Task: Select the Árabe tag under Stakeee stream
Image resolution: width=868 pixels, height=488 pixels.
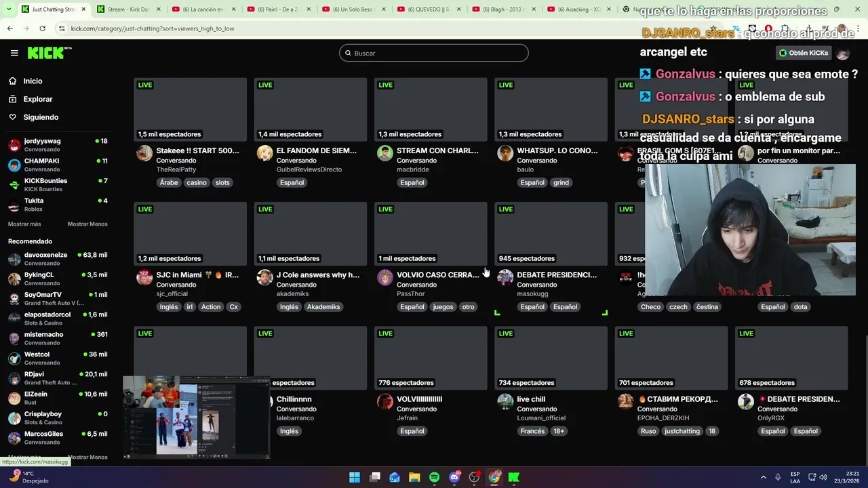Action: [169, 182]
